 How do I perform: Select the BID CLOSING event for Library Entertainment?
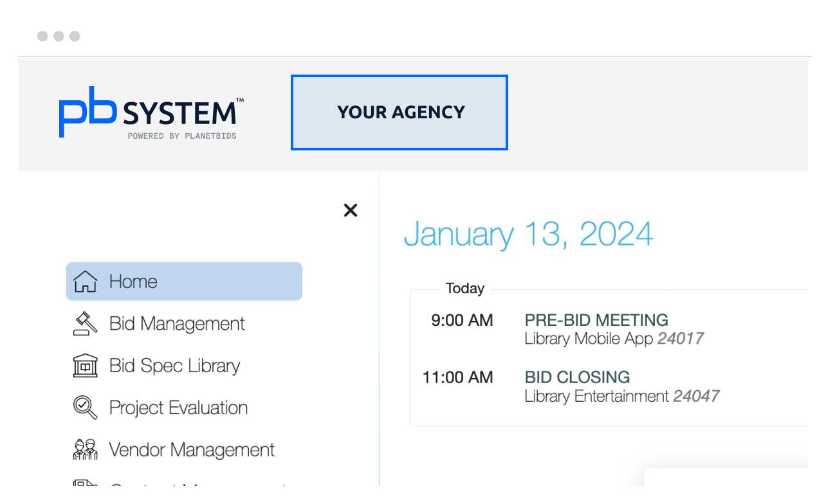[x=576, y=377]
